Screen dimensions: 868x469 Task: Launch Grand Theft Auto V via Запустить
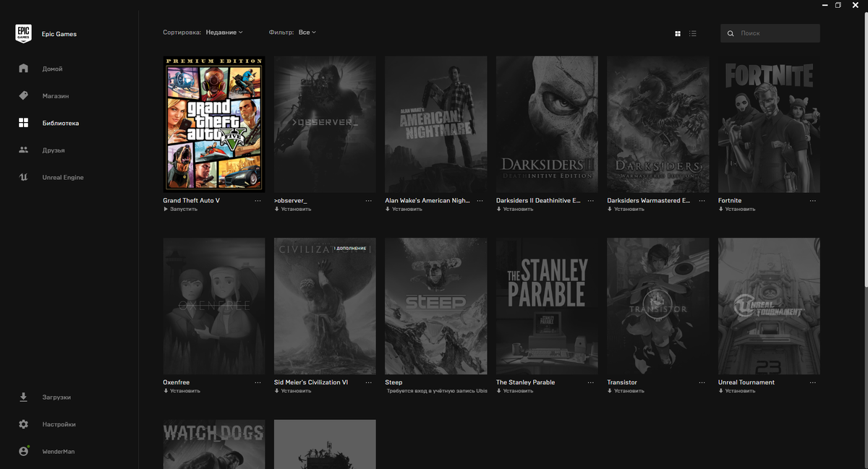pos(180,209)
